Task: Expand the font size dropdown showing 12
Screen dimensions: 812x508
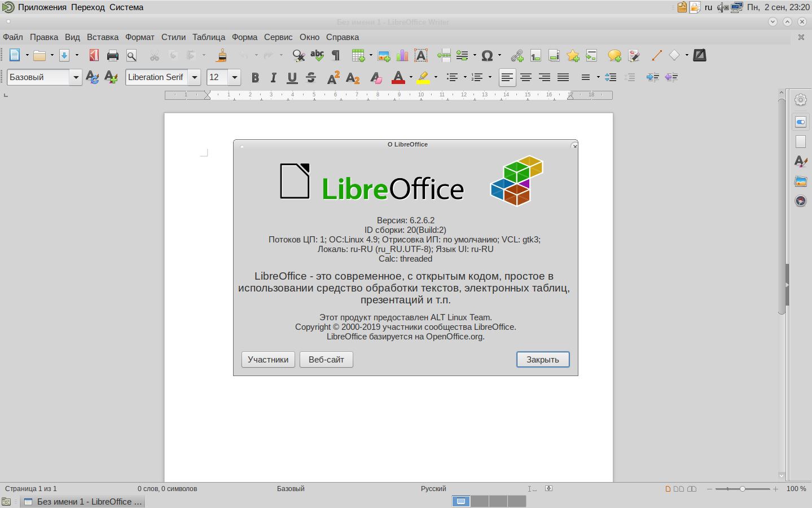Action: 235,77
